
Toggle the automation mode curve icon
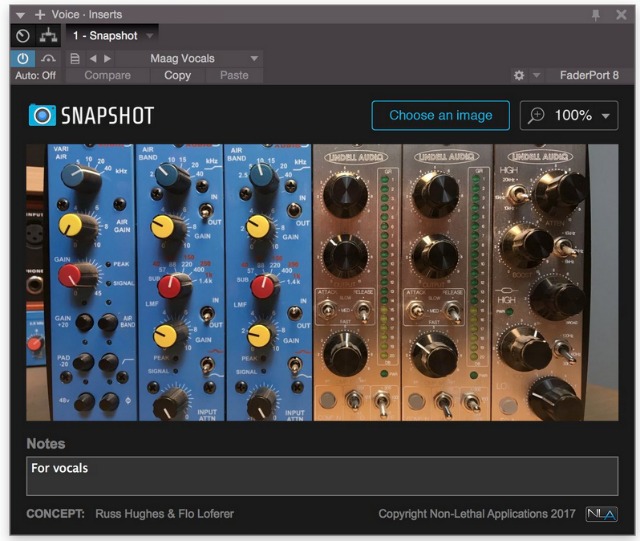tap(48, 59)
